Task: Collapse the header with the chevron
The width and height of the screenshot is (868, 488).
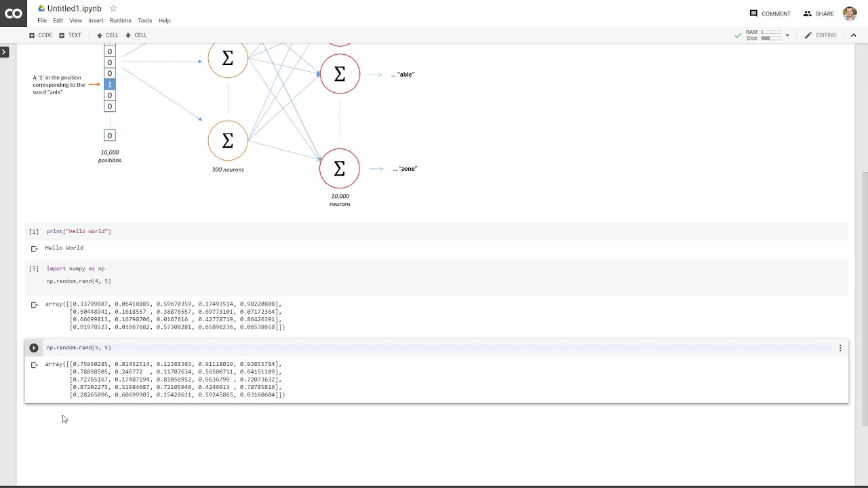Action: coord(854,35)
